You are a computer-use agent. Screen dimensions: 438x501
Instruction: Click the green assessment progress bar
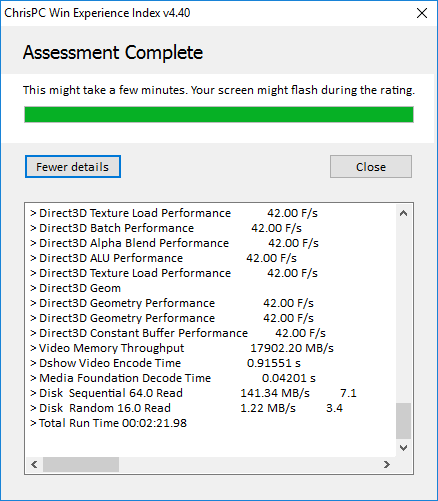coord(219,114)
